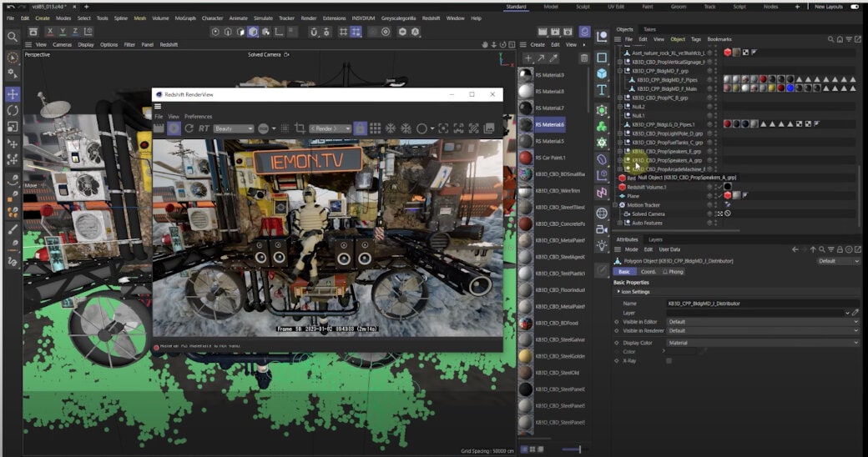Select RS Material.6 in the material list
Viewport: 868px width, 457px height.
(550, 124)
